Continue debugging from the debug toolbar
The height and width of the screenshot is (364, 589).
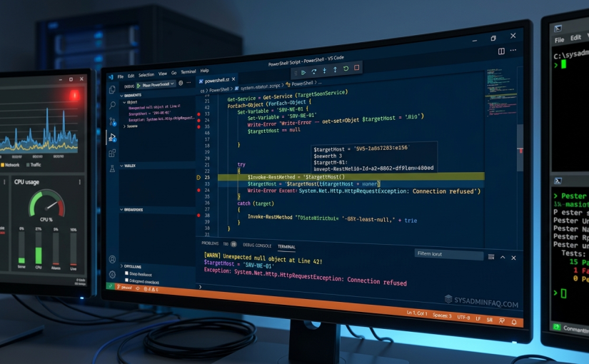click(x=303, y=72)
